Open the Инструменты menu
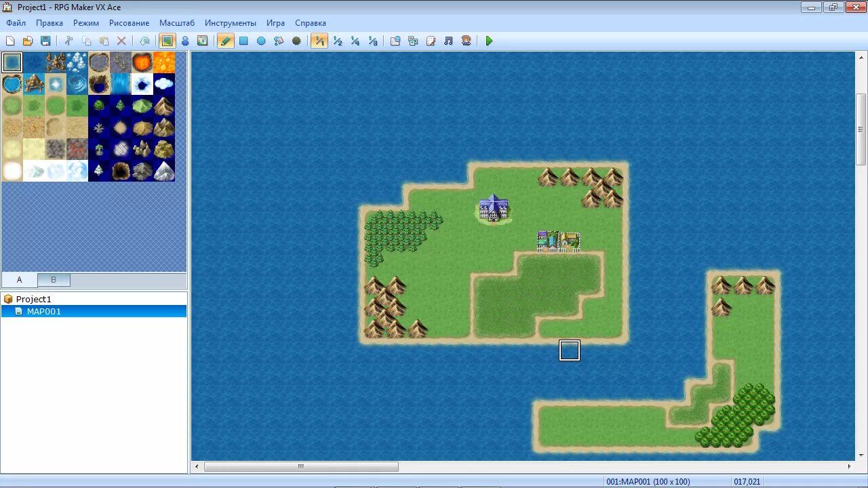This screenshot has width=868, height=488. [231, 23]
